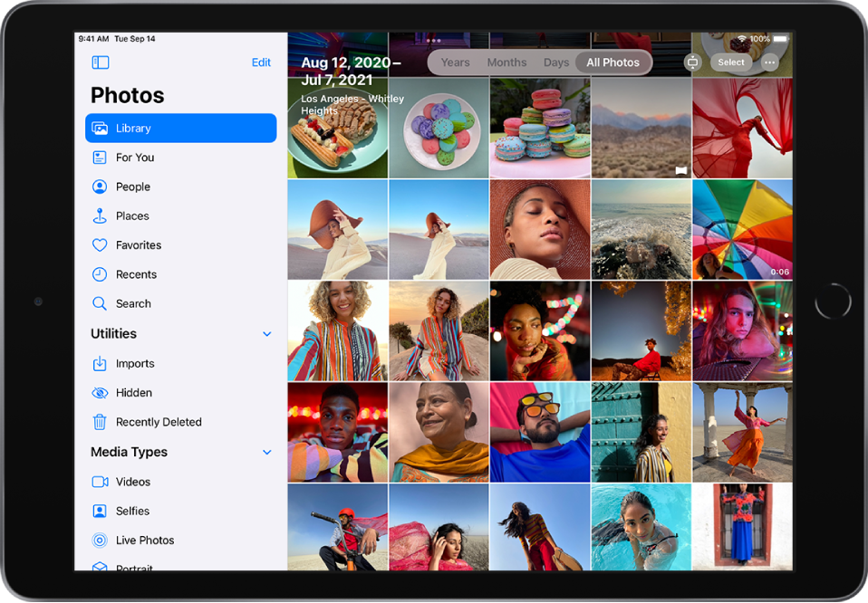Switch to the Days view
This screenshot has width=868, height=603.
tap(556, 62)
